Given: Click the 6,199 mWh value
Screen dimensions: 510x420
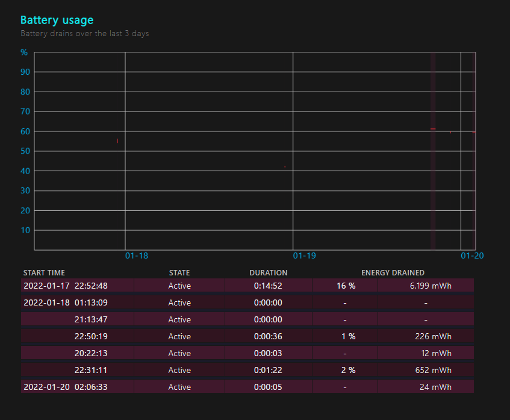Looking at the screenshot, I should click(x=431, y=286).
